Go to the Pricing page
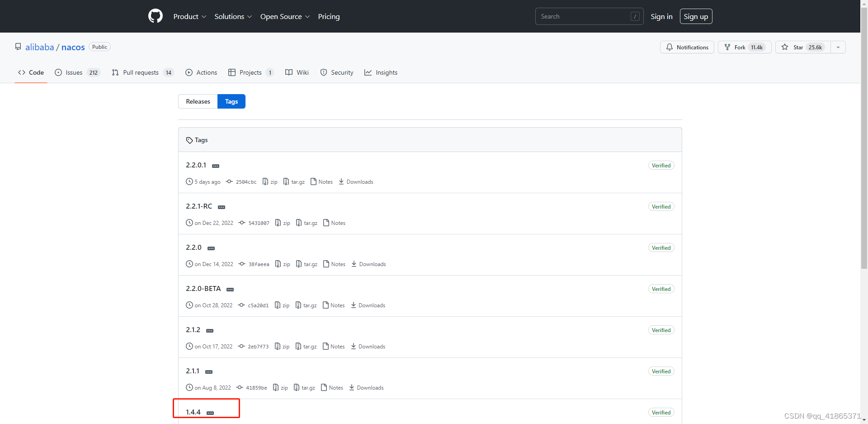Screen dimensions: 868x424 click(329, 16)
